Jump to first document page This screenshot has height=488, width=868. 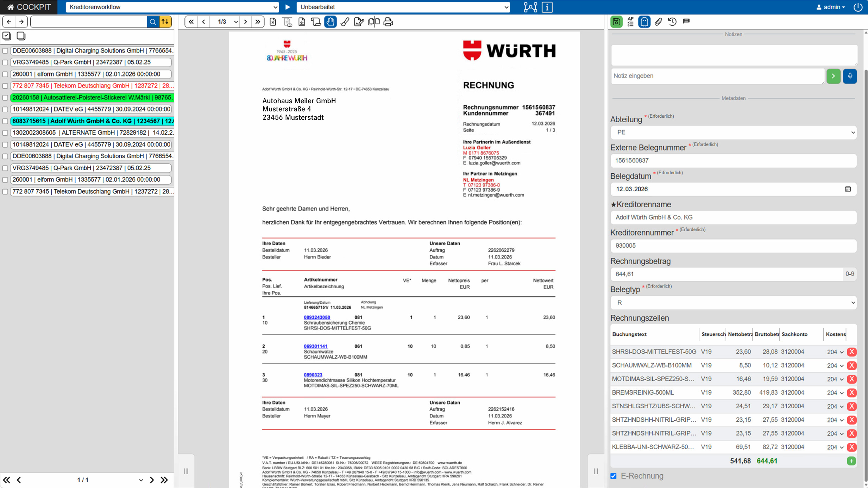point(191,22)
